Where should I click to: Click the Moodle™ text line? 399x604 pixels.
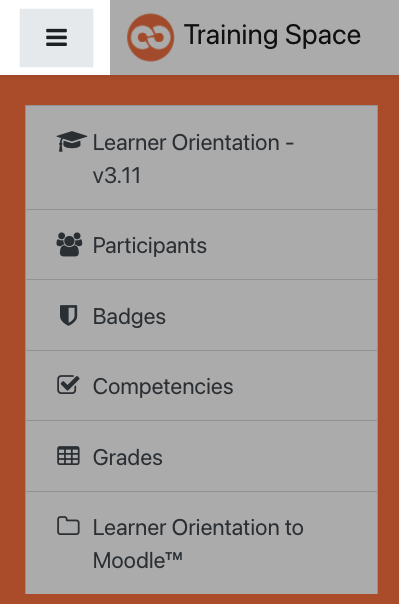pyautogui.click(x=137, y=560)
